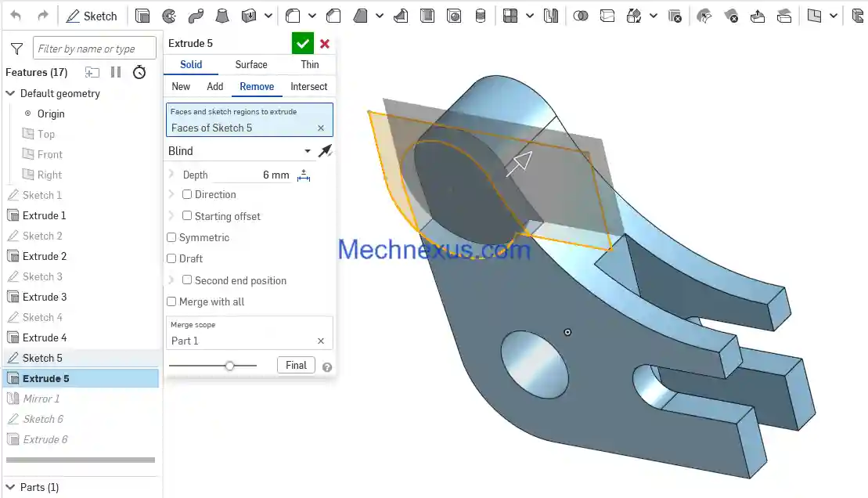Select the Delete part tool icon
The height and width of the screenshot is (498, 868).
point(675,16)
